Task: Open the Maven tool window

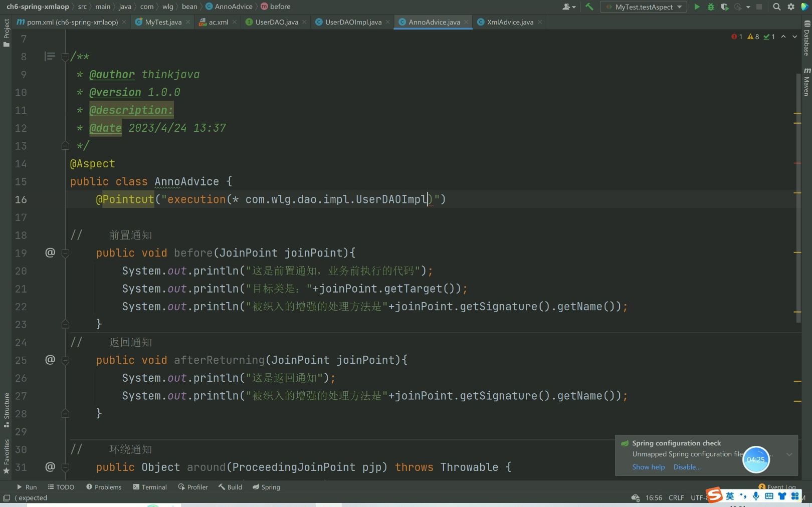Action: (x=806, y=82)
